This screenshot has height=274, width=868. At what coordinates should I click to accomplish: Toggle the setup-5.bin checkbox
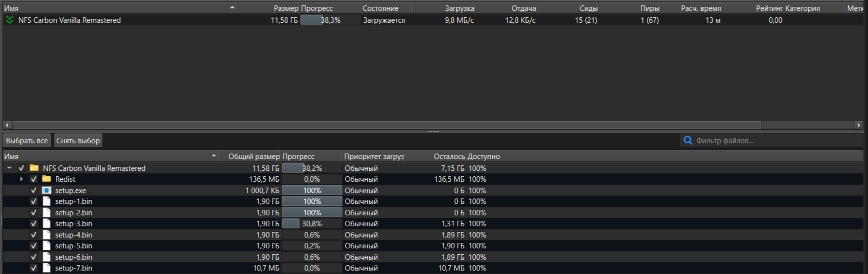coord(34,245)
